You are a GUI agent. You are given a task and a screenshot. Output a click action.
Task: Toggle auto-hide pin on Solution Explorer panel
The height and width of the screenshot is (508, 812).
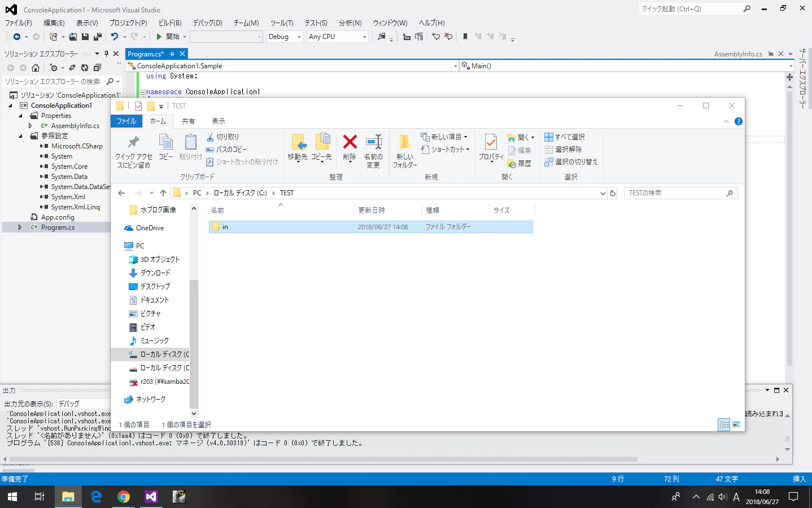click(106, 54)
